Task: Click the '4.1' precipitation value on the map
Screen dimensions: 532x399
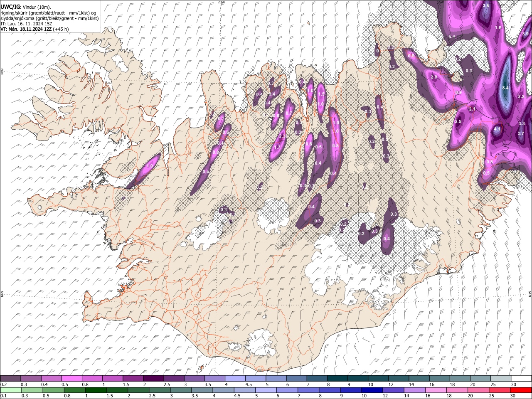Action: (x=497, y=129)
